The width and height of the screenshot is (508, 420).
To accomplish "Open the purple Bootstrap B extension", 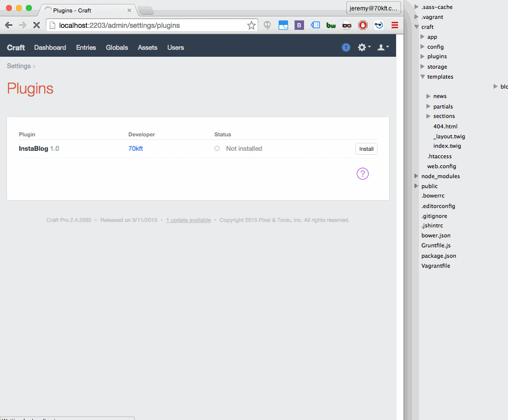I will click(x=299, y=25).
